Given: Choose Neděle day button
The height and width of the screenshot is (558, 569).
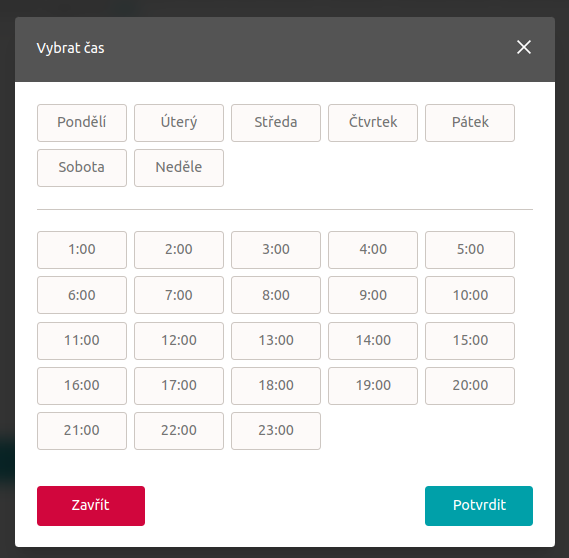Looking at the screenshot, I should (x=179, y=168).
